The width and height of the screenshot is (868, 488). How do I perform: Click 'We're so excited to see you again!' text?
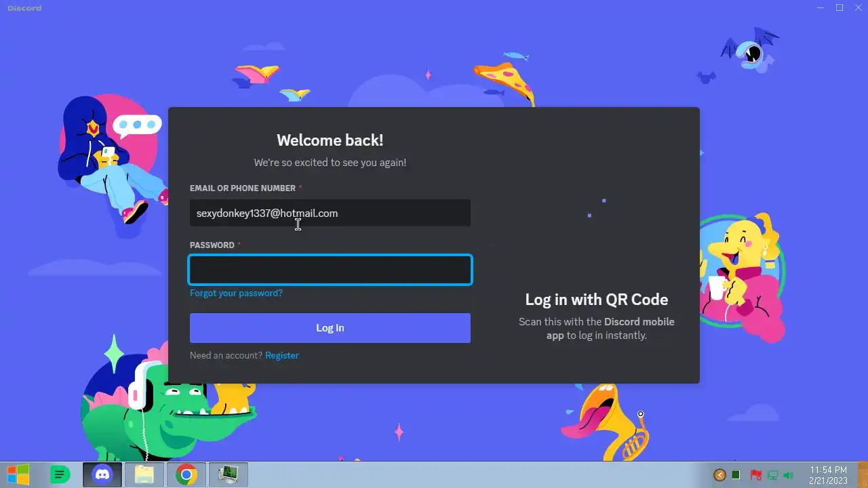pos(330,163)
